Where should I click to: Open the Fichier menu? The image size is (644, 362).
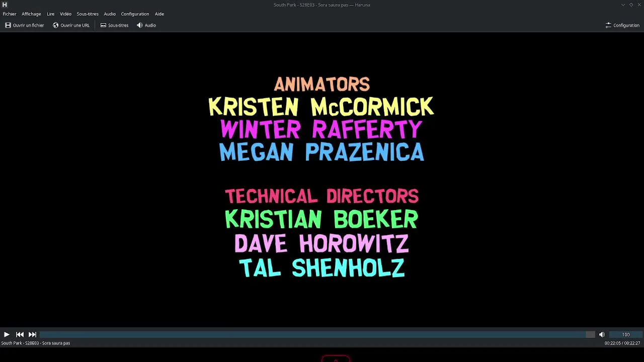[x=10, y=14]
